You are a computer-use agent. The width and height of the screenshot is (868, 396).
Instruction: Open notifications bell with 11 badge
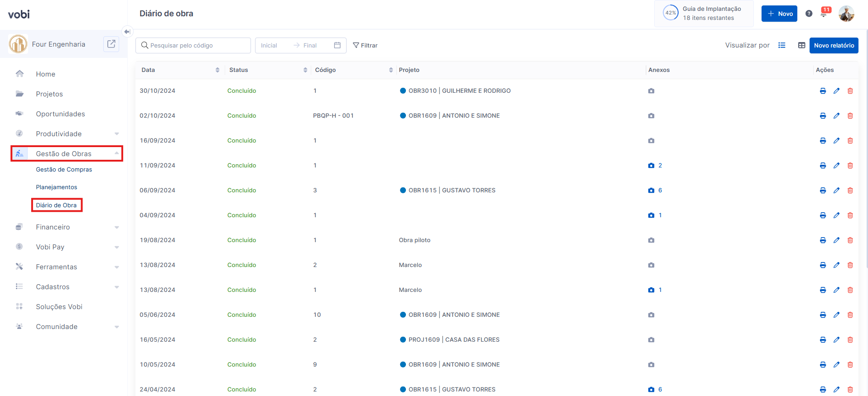(825, 13)
